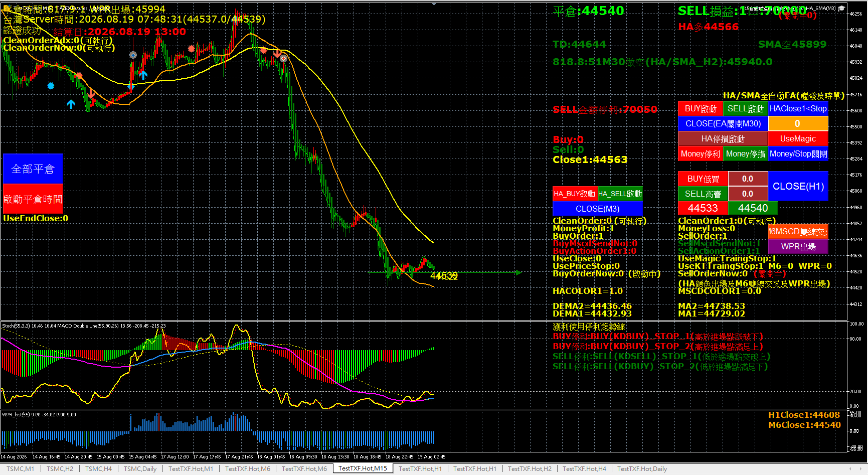Click CLOSE(EA關閉M30) blue button
Screen dimensions: 868x475
click(723, 124)
